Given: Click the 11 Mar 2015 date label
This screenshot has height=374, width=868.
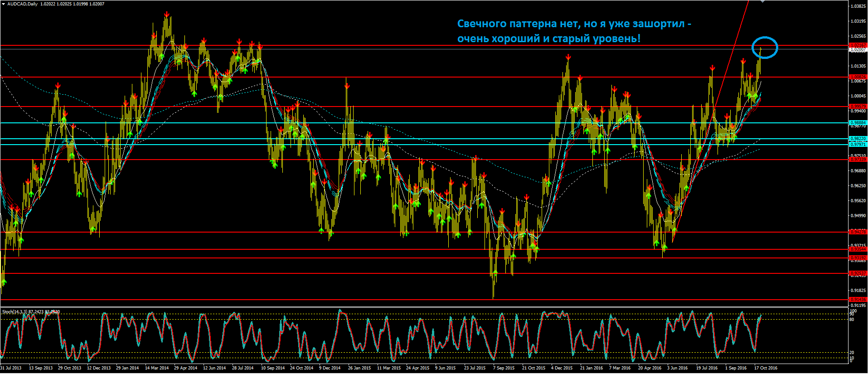Looking at the screenshot, I should [388, 368].
